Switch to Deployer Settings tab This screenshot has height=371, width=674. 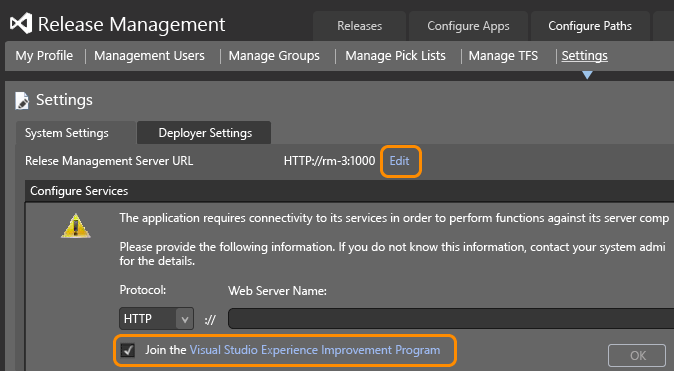coord(205,133)
